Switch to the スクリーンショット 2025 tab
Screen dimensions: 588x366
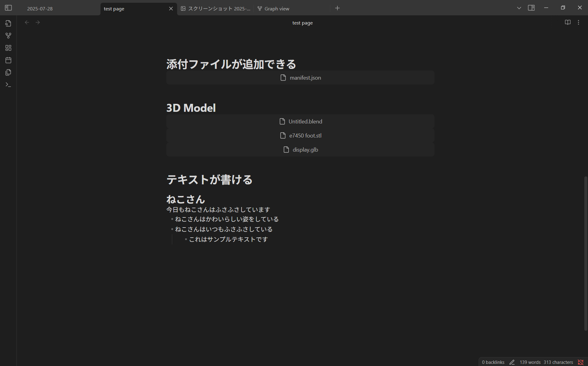tap(215, 9)
